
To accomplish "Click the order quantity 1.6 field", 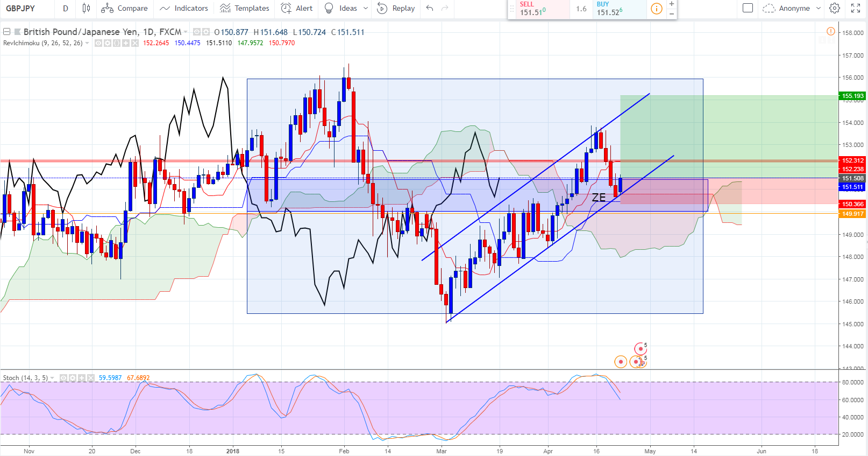I will coord(581,9).
